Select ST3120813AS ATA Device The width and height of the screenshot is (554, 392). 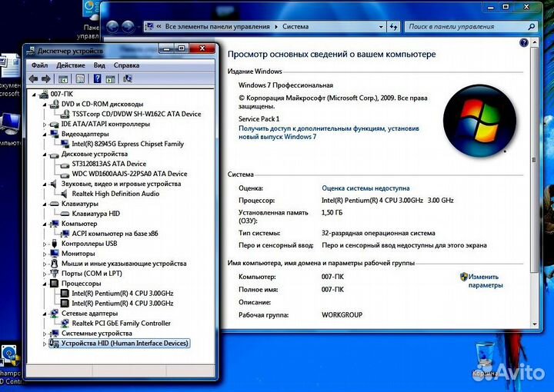click(x=108, y=164)
